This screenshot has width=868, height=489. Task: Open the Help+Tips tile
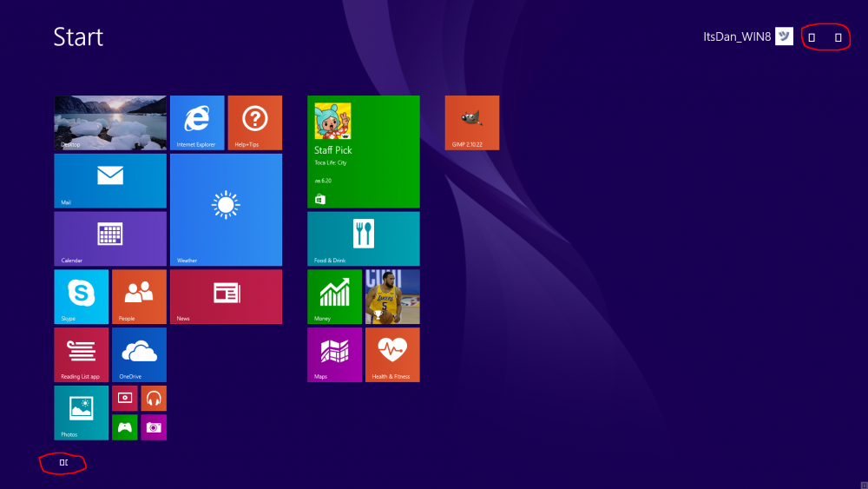click(x=254, y=122)
